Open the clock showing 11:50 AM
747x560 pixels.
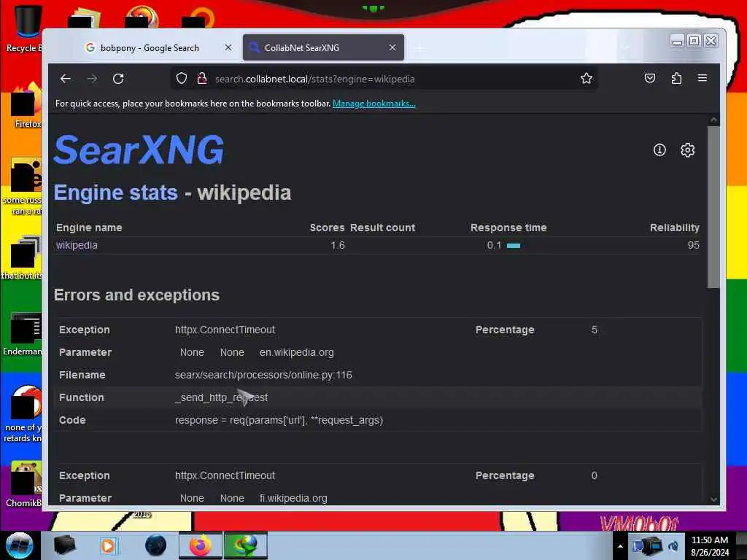pyautogui.click(x=709, y=546)
